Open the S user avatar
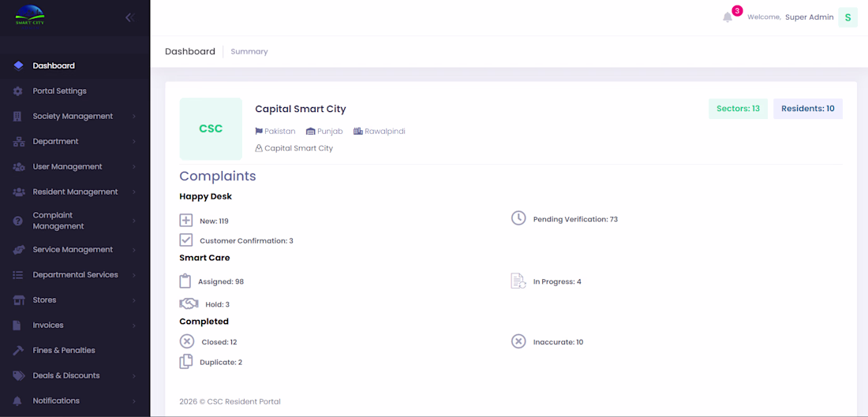The image size is (868, 417). (x=847, y=17)
